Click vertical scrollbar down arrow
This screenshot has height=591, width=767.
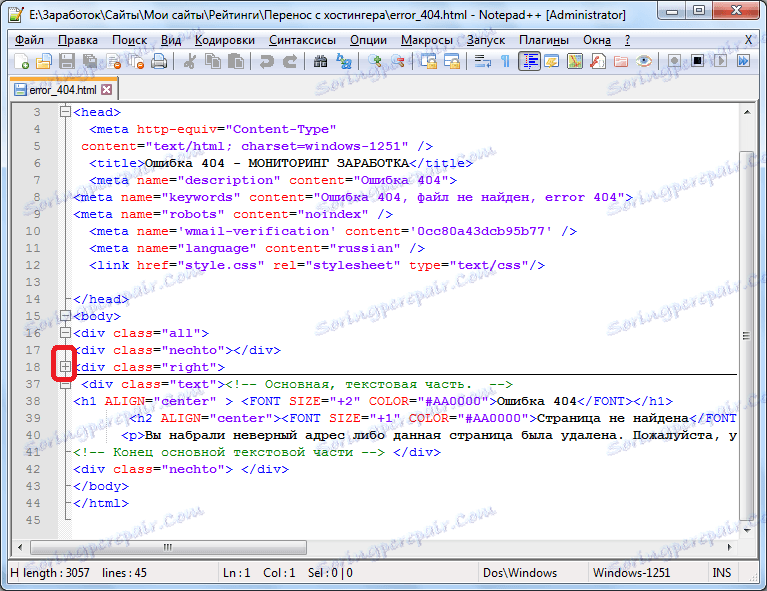[x=747, y=530]
